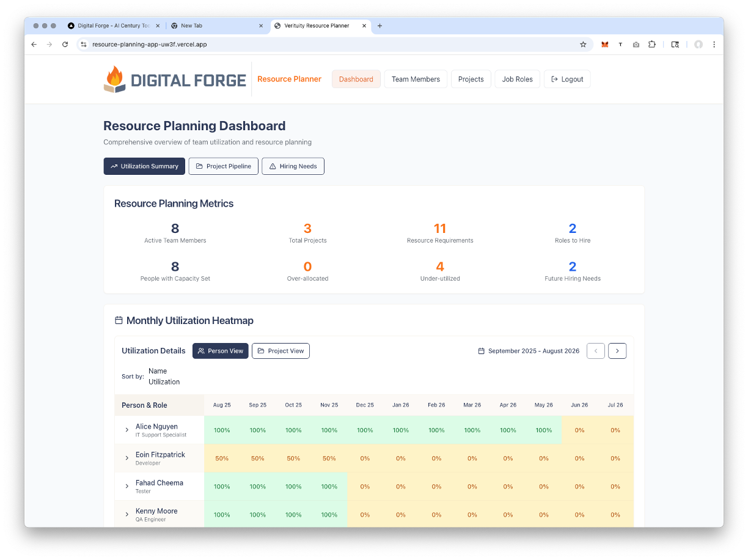This screenshot has width=748, height=560.
Task: Expand Fahad Cheema's row chevron
Action: 127,486
